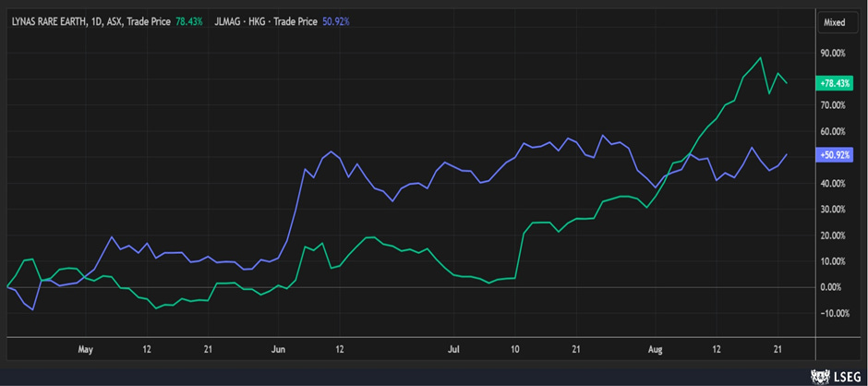Click the LSEG logo
The height and width of the screenshot is (386, 868).
pyautogui.click(x=835, y=376)
